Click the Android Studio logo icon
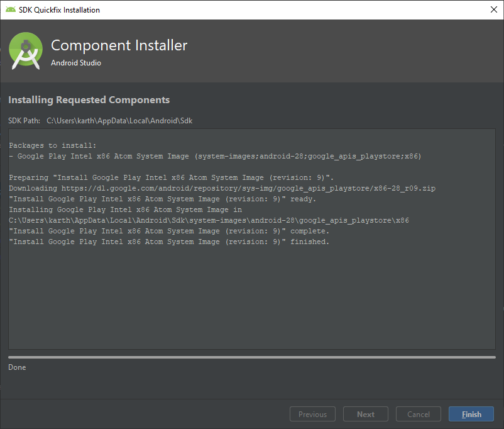Viewport: 504px width, 429px height. (26, 51)
